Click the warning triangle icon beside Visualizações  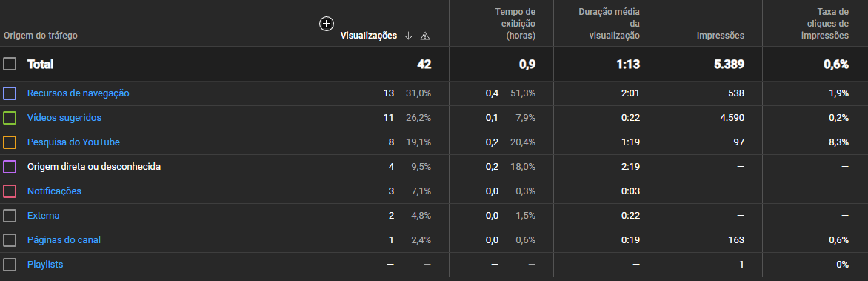pyautogui.click(x=425, y=36)
